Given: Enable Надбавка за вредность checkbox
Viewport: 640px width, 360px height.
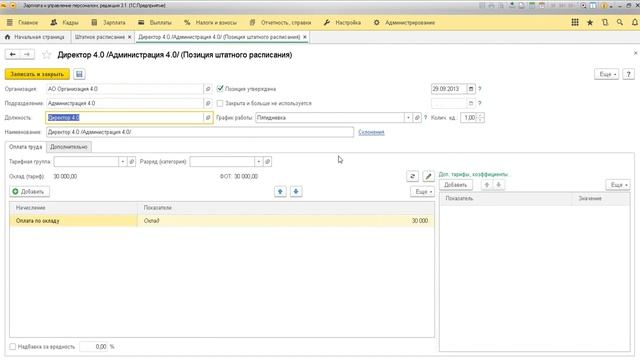Looking at the screenshot, I should click(x=13, y=347).
